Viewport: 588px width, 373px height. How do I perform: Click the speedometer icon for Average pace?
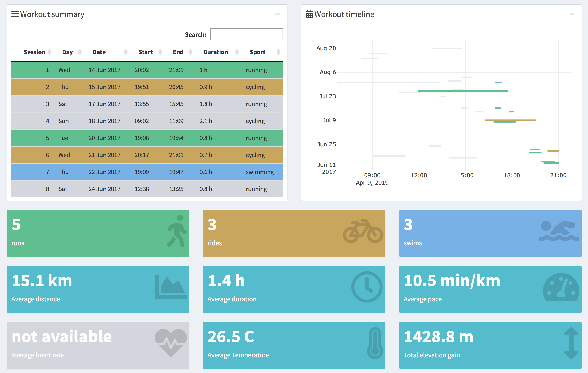pyautogui.click(x=561, y=287)
